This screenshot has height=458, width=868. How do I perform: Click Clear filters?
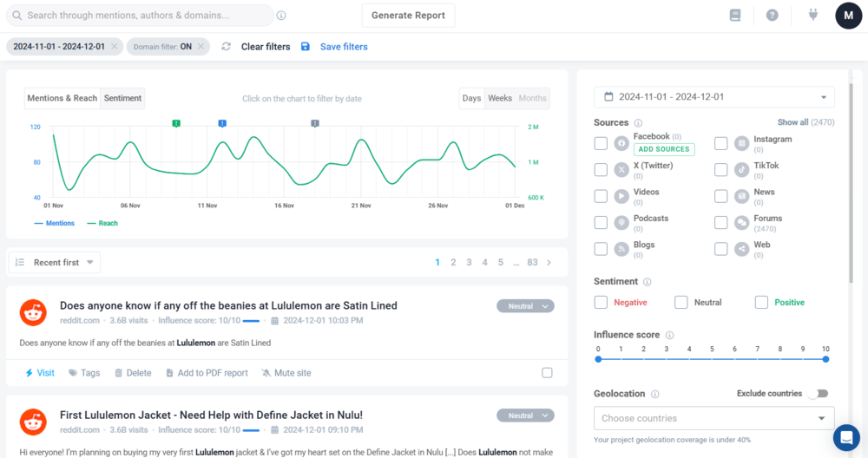click(266, 47)
